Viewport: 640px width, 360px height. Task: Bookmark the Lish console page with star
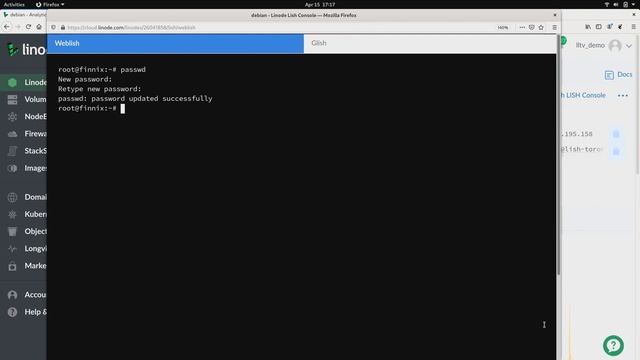(541, 27)
